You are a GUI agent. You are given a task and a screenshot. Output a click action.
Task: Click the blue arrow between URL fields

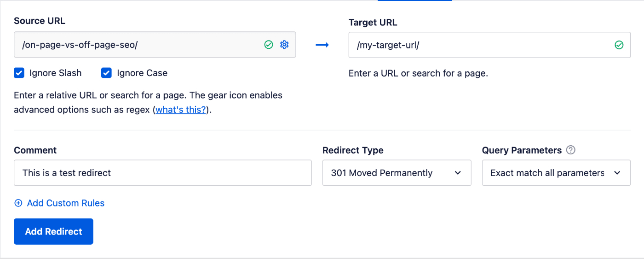(322, 45)
